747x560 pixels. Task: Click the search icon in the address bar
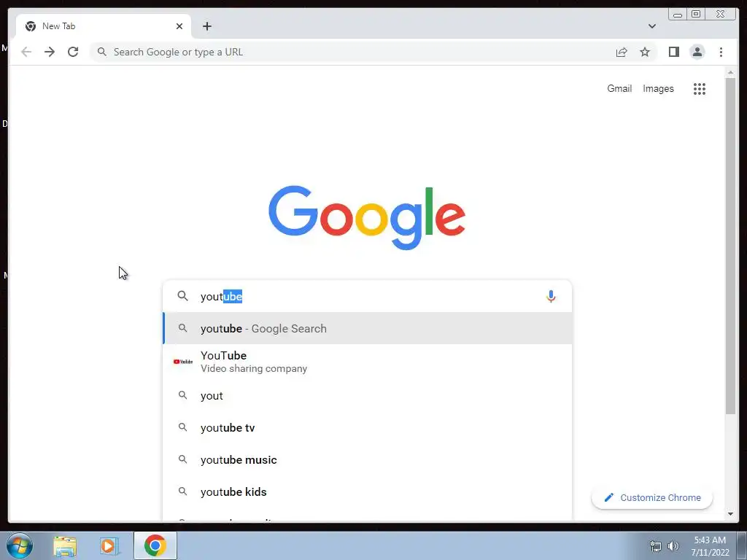[x=101, y=52]
